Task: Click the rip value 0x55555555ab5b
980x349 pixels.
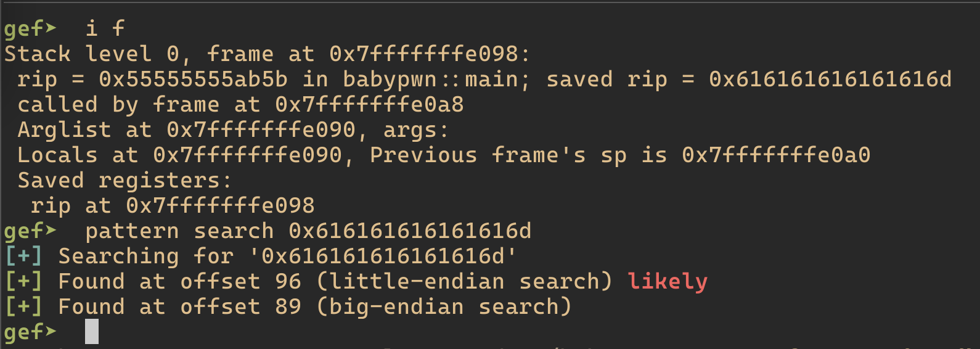Action: tap(193, 79)
